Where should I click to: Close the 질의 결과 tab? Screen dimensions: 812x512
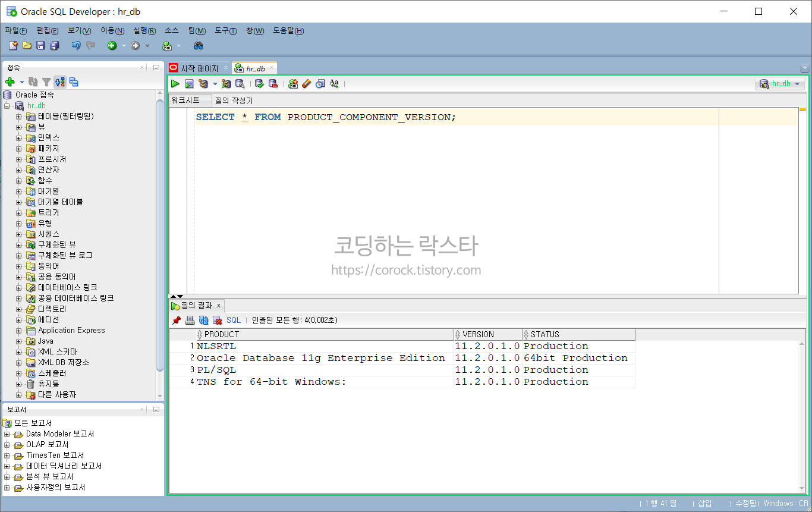click(219, 306)
